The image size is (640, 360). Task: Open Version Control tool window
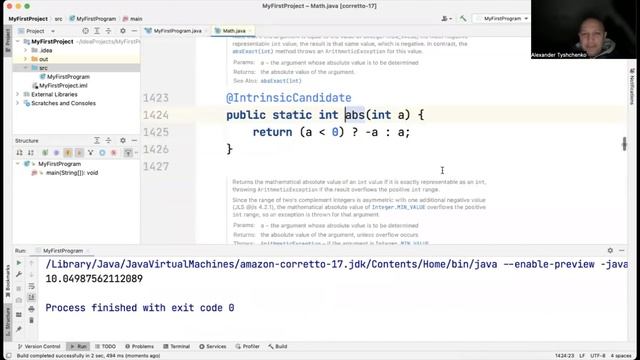coord(39,347)
